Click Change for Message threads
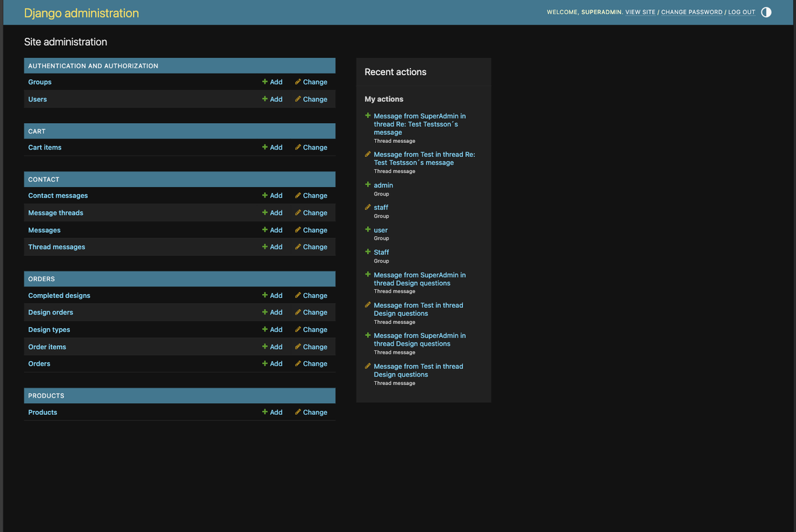 point(311,213)
